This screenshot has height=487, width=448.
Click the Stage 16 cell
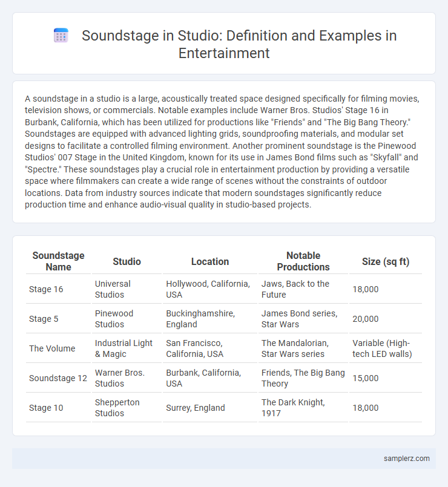(x=59, y=289)
